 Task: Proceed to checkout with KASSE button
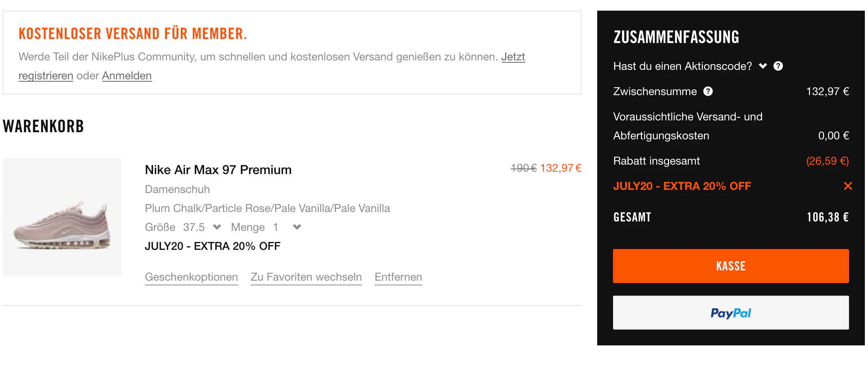(x=731, y=266)
